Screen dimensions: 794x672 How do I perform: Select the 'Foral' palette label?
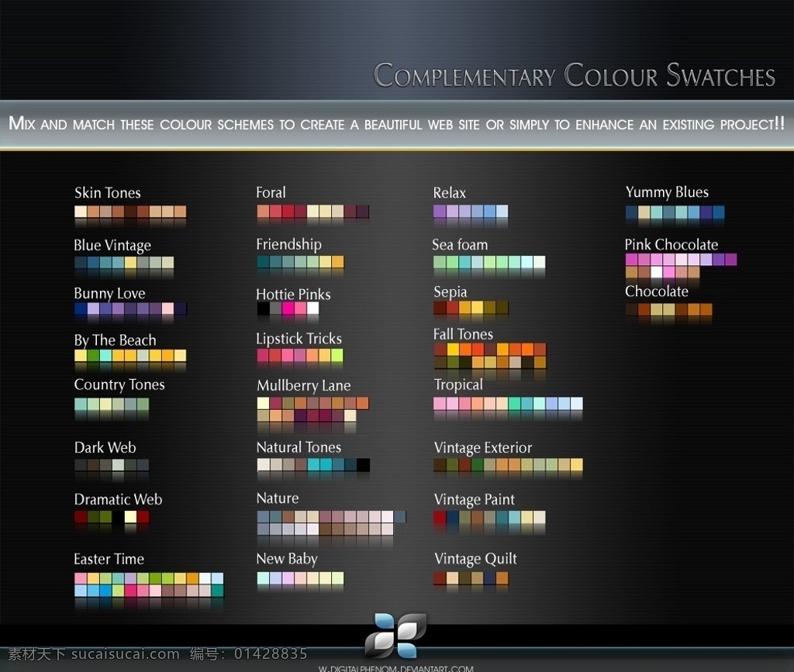[271, 192]
